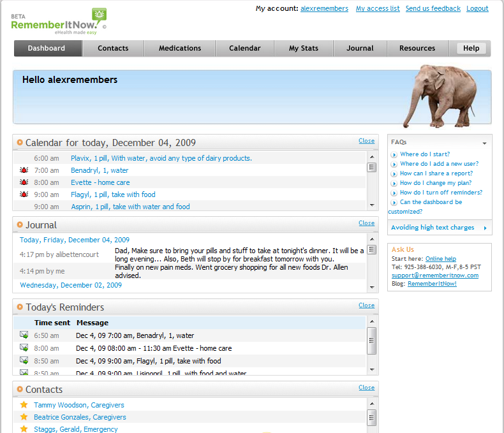Click the Journal list scroll-up arrow
Viewport: 504px width, 433px height.
[x=372, y=239]
